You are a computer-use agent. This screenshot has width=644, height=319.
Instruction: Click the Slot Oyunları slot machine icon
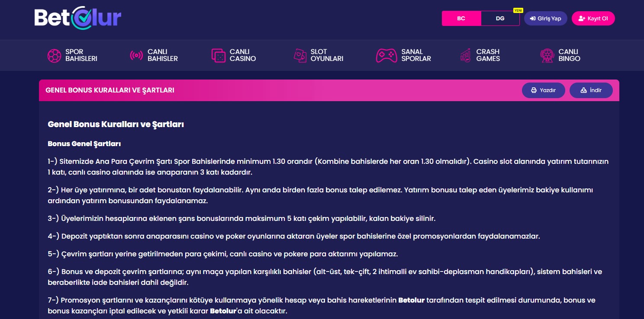[300, 55]
